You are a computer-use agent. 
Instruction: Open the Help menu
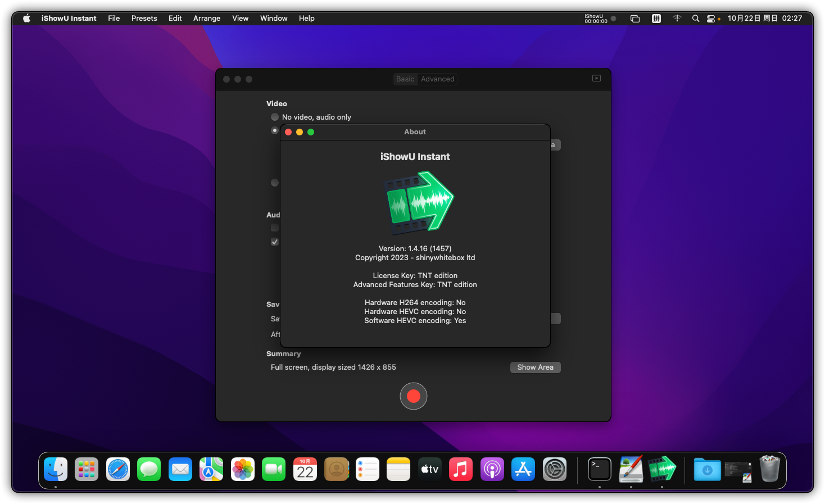[307, 18]
